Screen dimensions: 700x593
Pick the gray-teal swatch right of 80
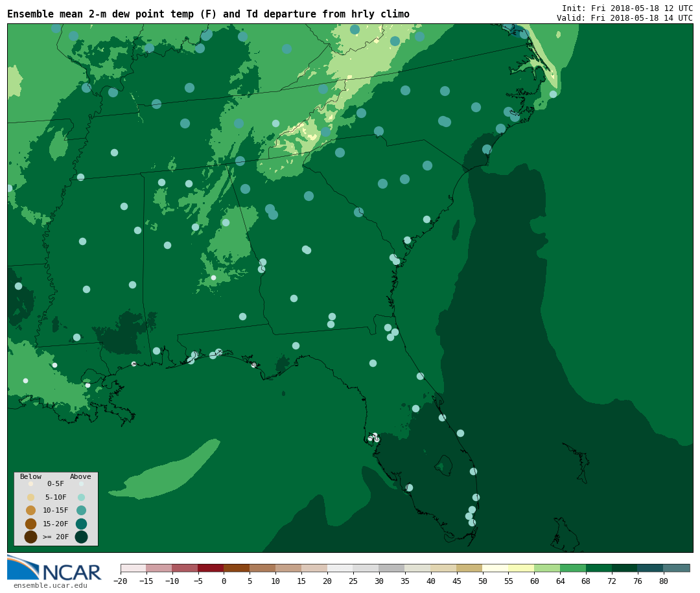677,568
